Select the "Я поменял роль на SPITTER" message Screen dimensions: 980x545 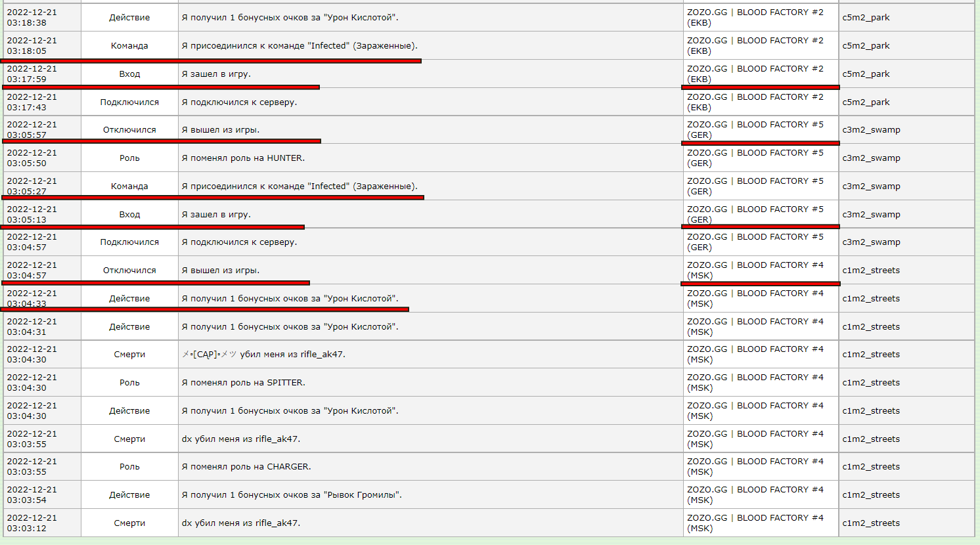coord(243,383)
